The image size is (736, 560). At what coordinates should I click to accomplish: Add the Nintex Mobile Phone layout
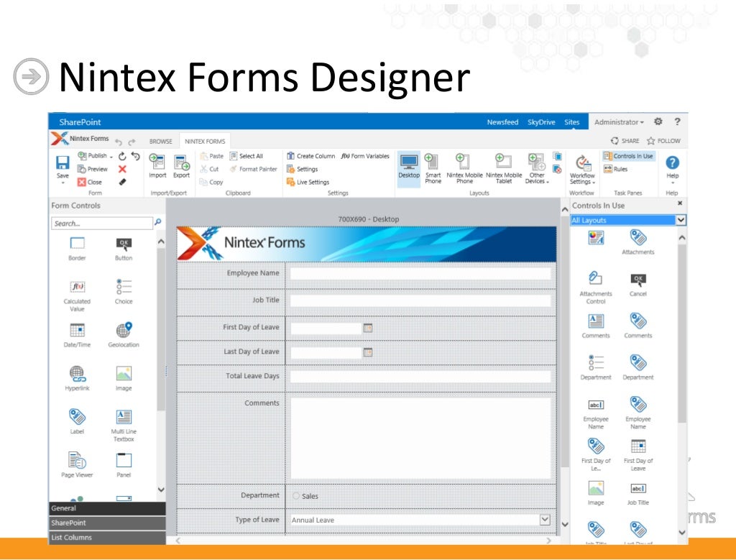coord(464,168)
